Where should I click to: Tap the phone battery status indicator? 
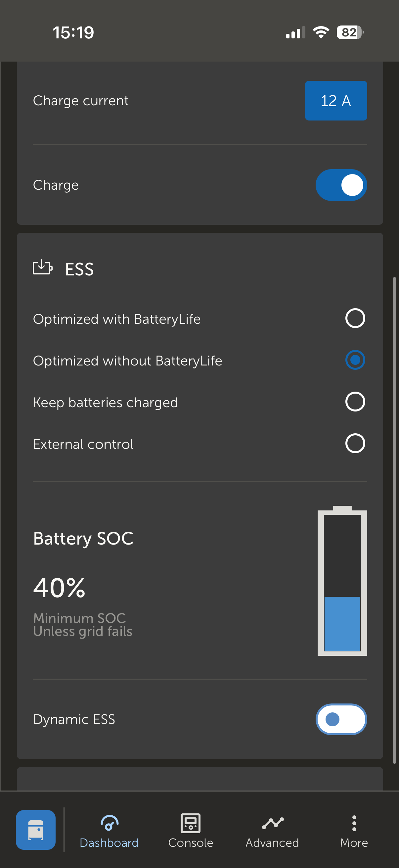click(350, 32)
